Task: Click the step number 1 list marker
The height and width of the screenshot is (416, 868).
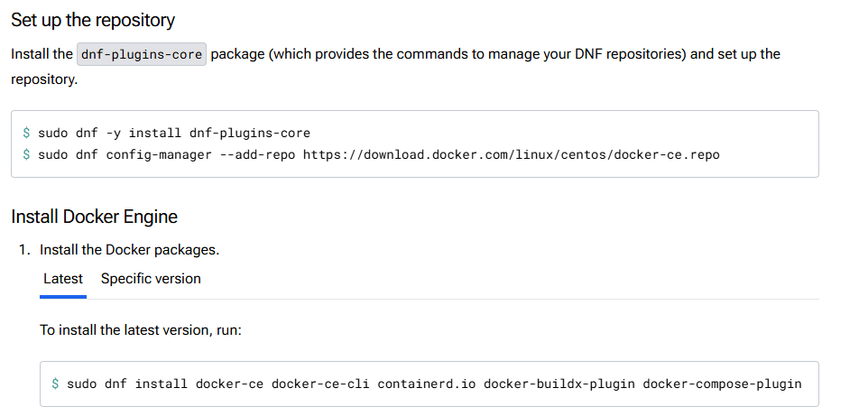Action: 23,250
